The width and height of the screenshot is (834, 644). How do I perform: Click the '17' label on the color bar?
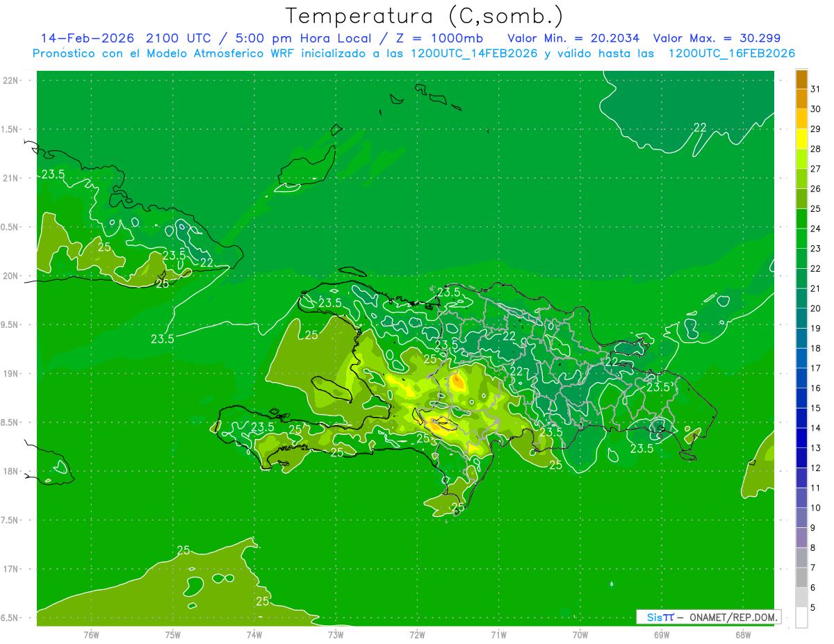[x=815, y=368]
